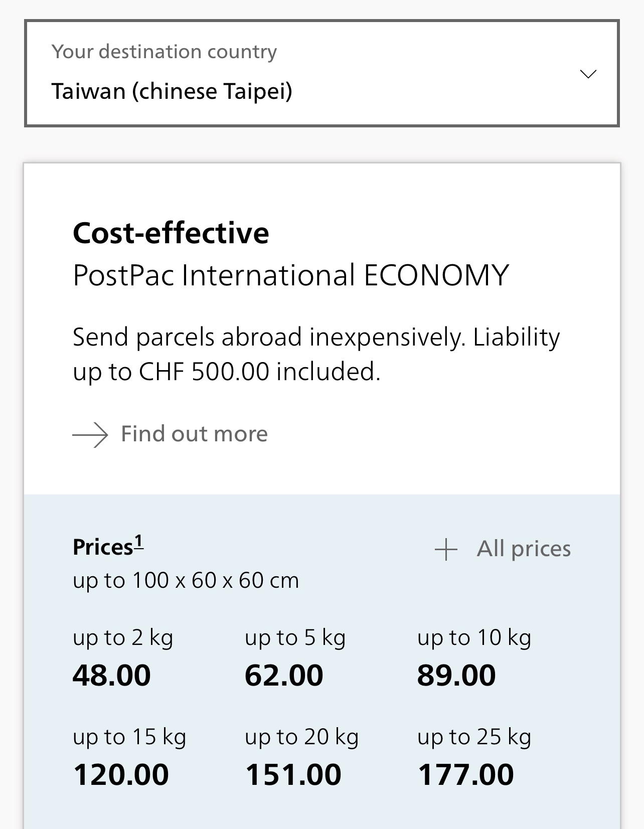Image resolution: width=644 pixels, height=829 pixels.
Task: Click the arrow icon beside Find out more
Action: pyautogui.click(x=90, y=434)
